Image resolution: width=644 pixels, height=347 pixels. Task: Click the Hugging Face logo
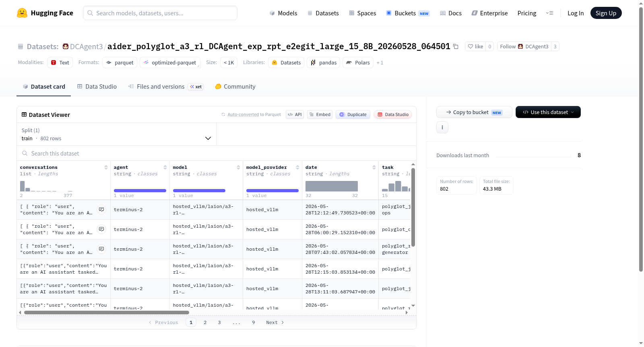point(45,13)
